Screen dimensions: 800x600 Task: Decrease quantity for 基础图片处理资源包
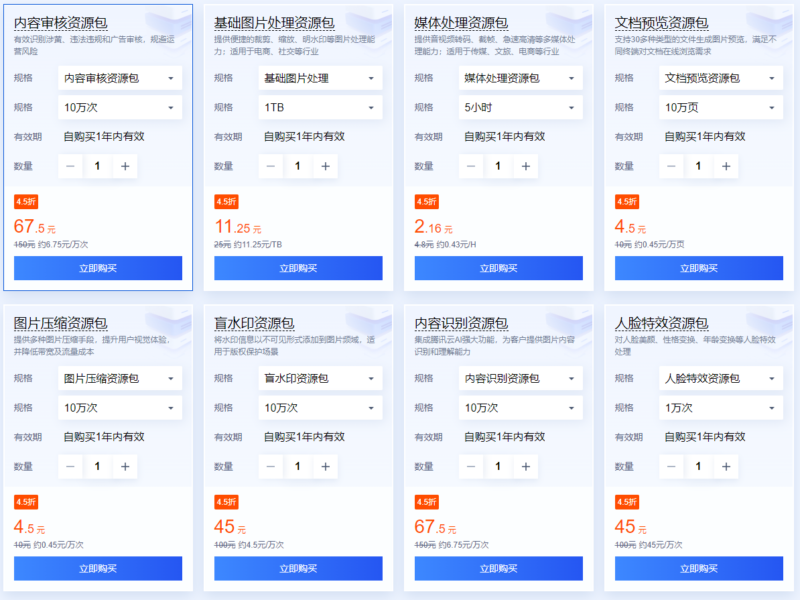(x=271, y=166)
